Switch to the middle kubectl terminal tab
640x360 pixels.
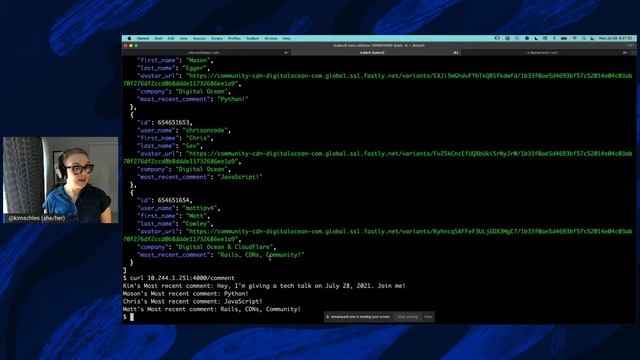[376, 53]
